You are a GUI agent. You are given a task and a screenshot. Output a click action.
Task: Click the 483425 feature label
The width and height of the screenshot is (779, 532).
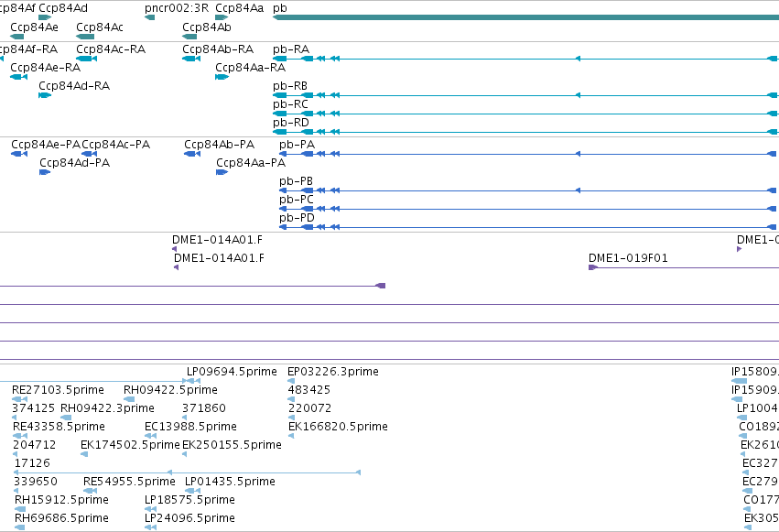coord(309,390)
